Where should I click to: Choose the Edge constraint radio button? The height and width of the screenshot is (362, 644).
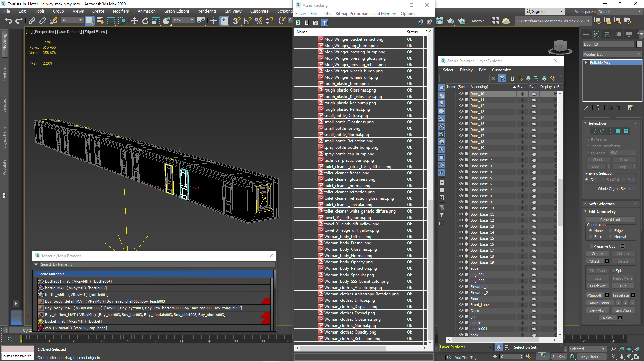(x=611, y=231)
